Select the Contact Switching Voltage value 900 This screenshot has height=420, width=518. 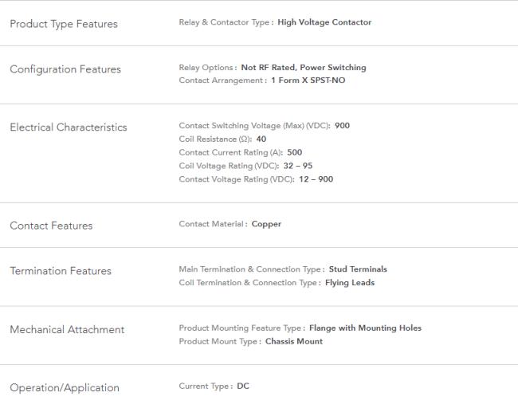point(342,126)
